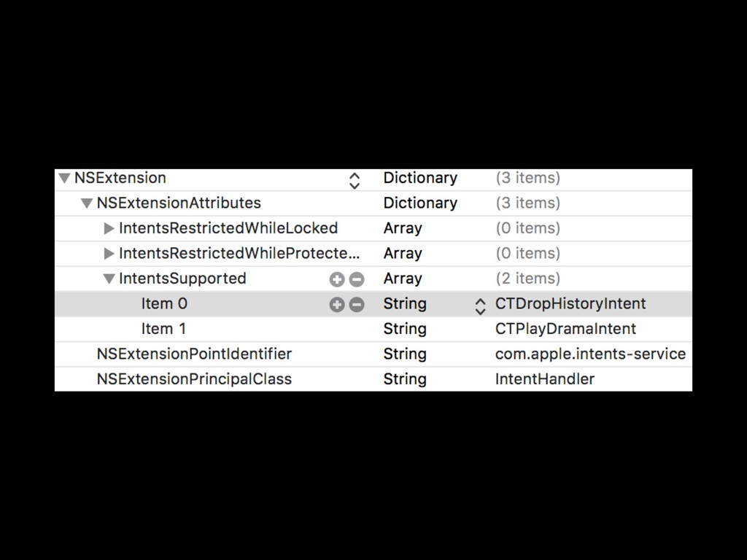Collapse NSExtensionAttributes disclosure triangle
The height and width of the screenshot is (560, 747).
pyautogui.click(x=86, y=204)
